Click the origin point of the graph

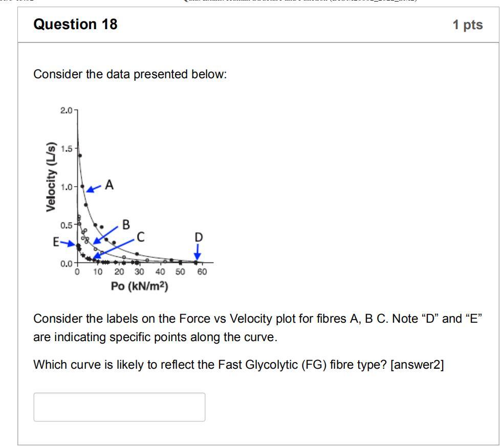click(x=76, y=263)
